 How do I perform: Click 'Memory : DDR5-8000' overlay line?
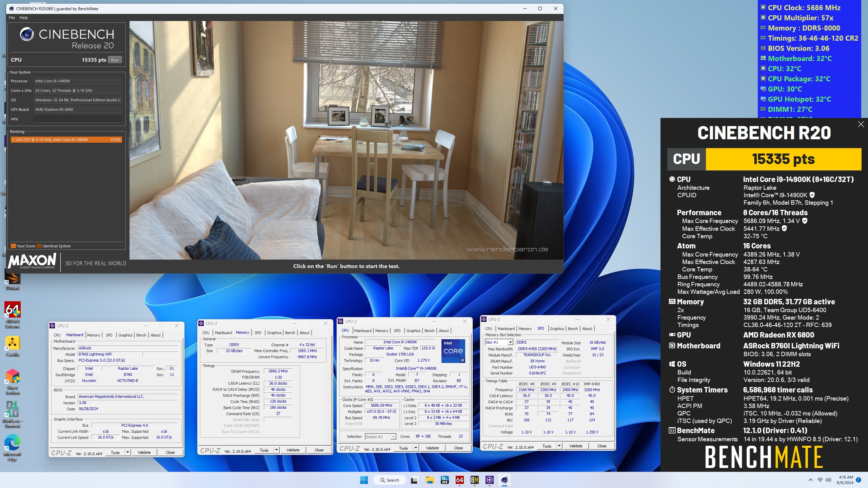pyautogui.click(x=804, y=28)
